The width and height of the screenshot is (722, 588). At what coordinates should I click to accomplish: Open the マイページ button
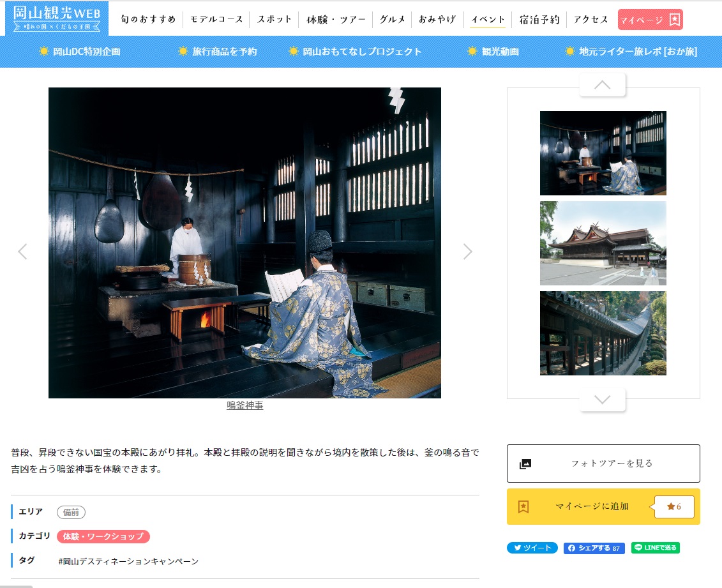pos(650,20)
